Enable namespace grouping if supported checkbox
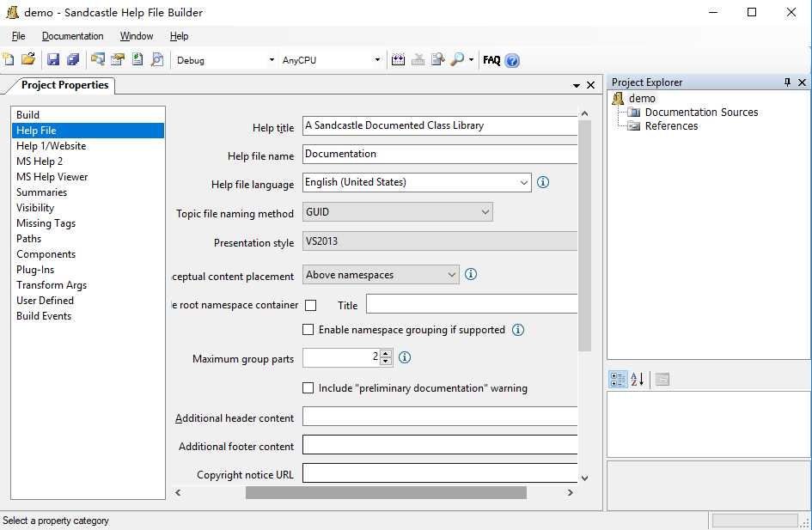 point(308,330)
